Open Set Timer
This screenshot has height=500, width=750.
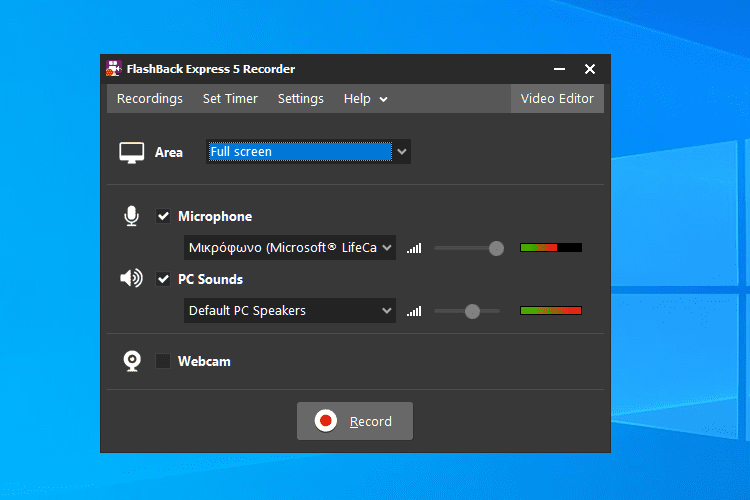pos(230,99)
